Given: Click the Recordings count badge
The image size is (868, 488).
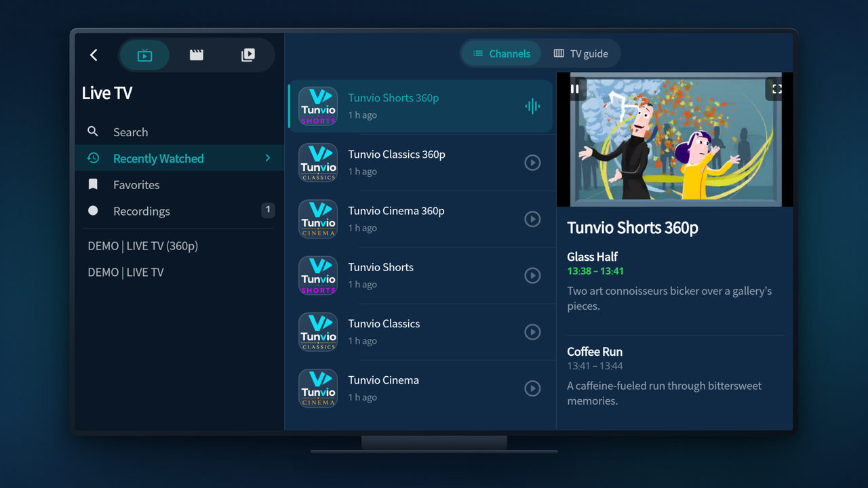Looking at the screenshot, I should [x=268, y=210].
